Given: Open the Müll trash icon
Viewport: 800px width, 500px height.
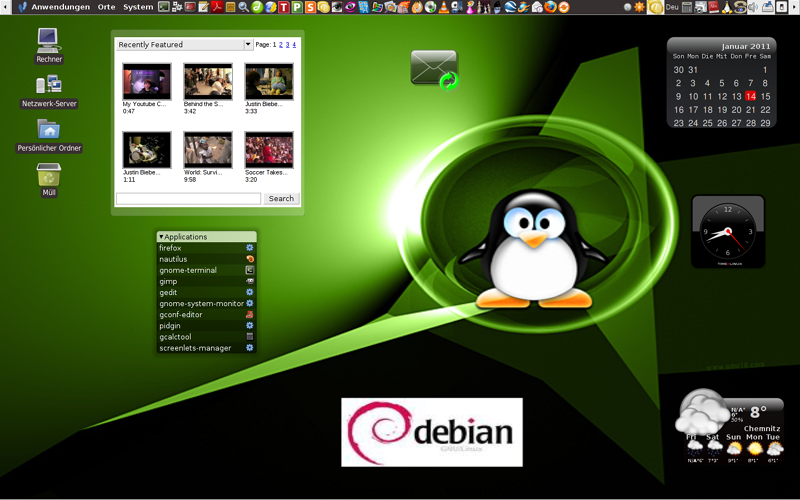Looking at the screenshot, I should tap(48, 180).
